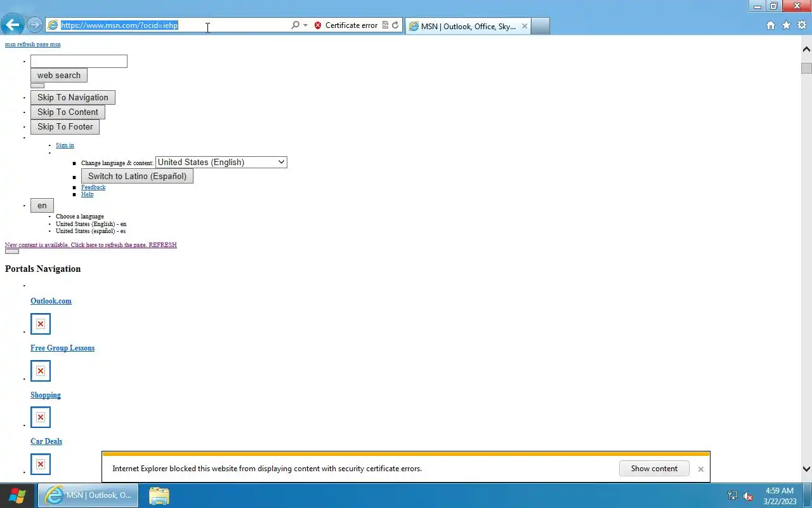Image resolution: width=812 pixels, height=508 pixels.
Task: Click the 'msn refresh page msn' link
Action: [33, 44]
